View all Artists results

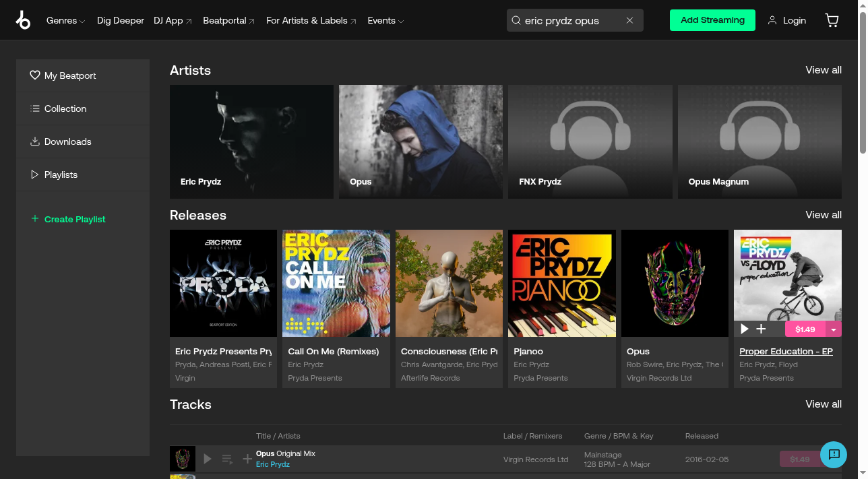coord(824,70)
